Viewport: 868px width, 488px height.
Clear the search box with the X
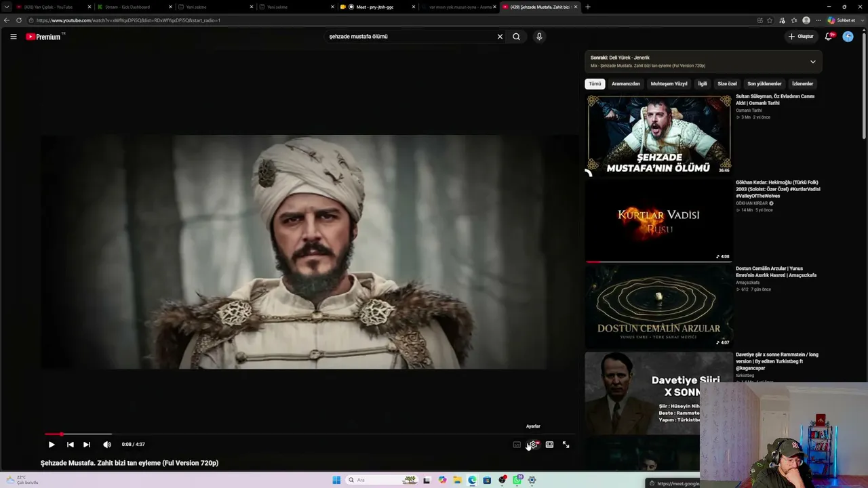(x=500, y=37)
